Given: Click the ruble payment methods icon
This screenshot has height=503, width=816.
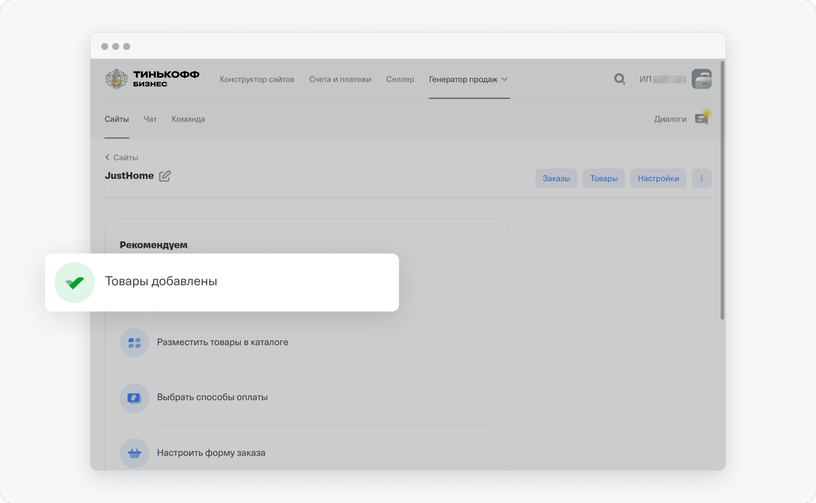Looking at the screenshot, I should [x=134, y=398].
